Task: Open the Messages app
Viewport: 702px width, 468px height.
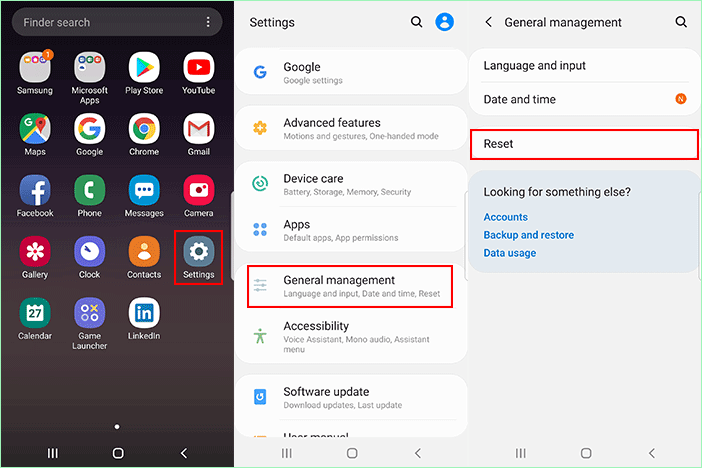Action: click(x=144, y=190)
